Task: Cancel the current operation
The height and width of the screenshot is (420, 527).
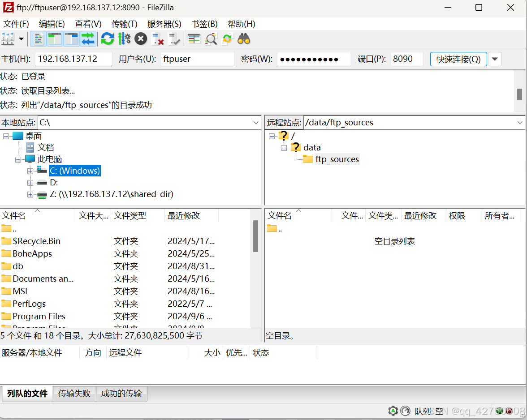Action: pos(141,39)
